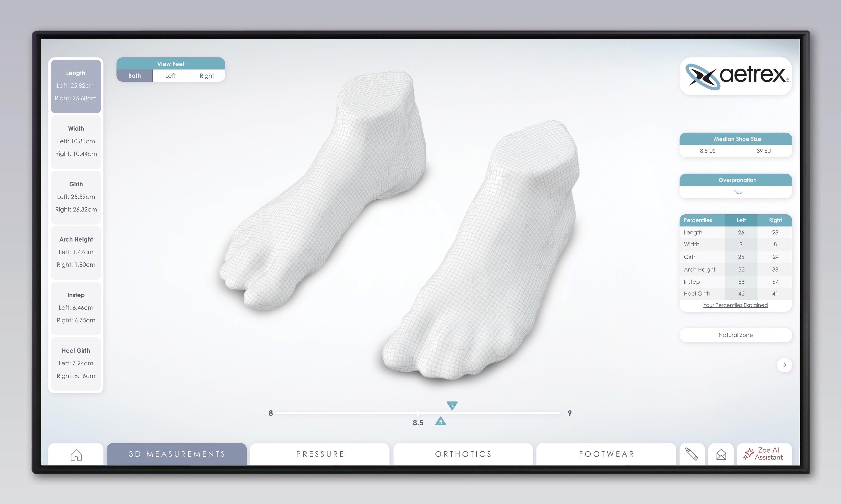Open the FOOTWEAR tab
Viewport: 841px width, 504px height.
click(x=606, y=454)
